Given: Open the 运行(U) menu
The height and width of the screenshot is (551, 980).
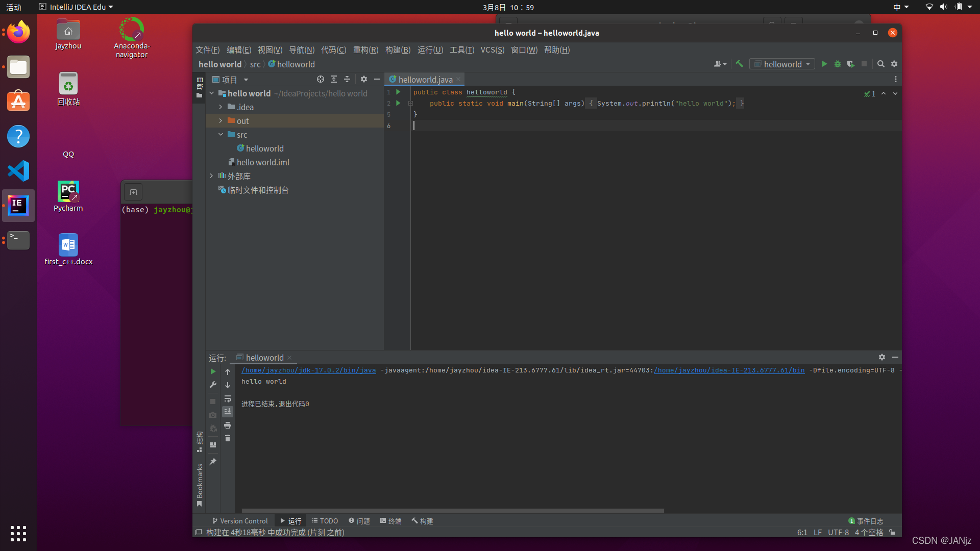Looking at the screenshot, I should coord(430,49).
